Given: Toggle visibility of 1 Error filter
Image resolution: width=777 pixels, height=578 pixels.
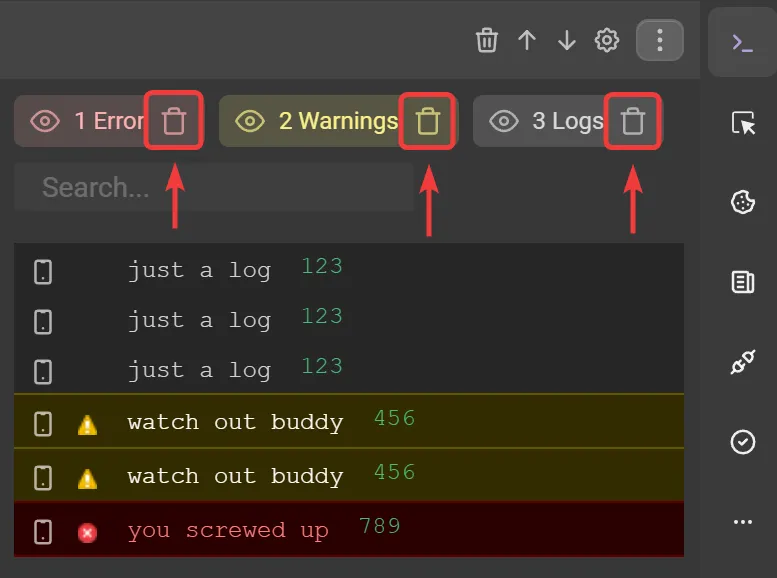Looking at the screenshot, I should (x=45, y=121).
